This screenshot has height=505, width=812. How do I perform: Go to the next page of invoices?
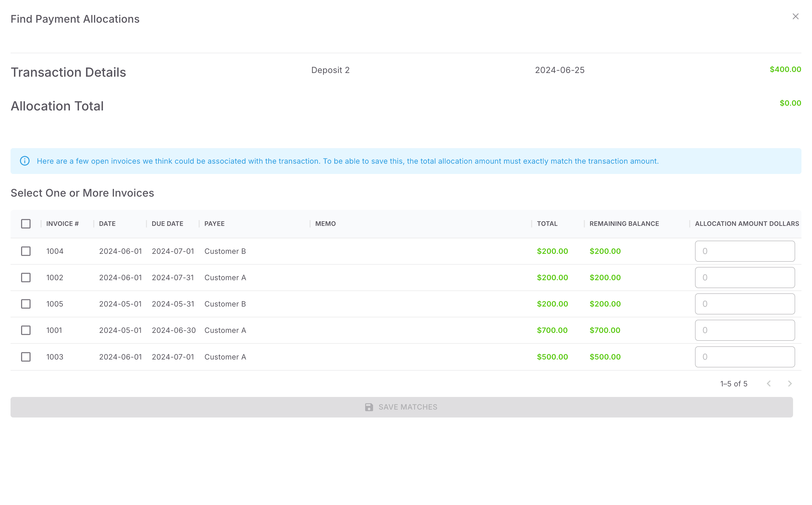pyautogui.click(x=789, y=383)
